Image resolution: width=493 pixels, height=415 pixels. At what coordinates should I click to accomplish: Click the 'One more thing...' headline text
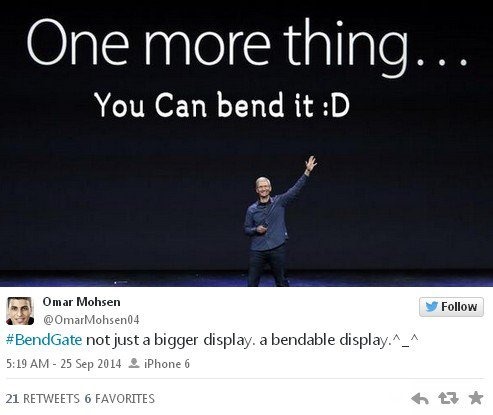click(x=247, y=47)
